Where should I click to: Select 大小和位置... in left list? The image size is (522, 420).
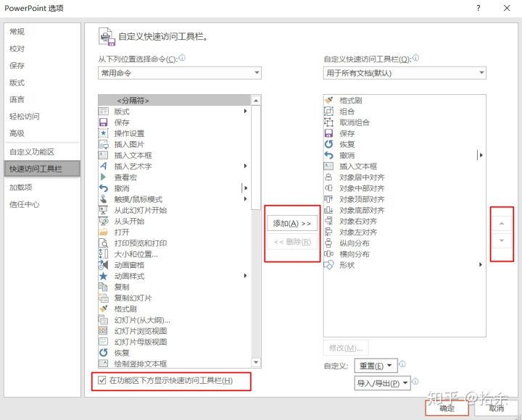point(175,254)
